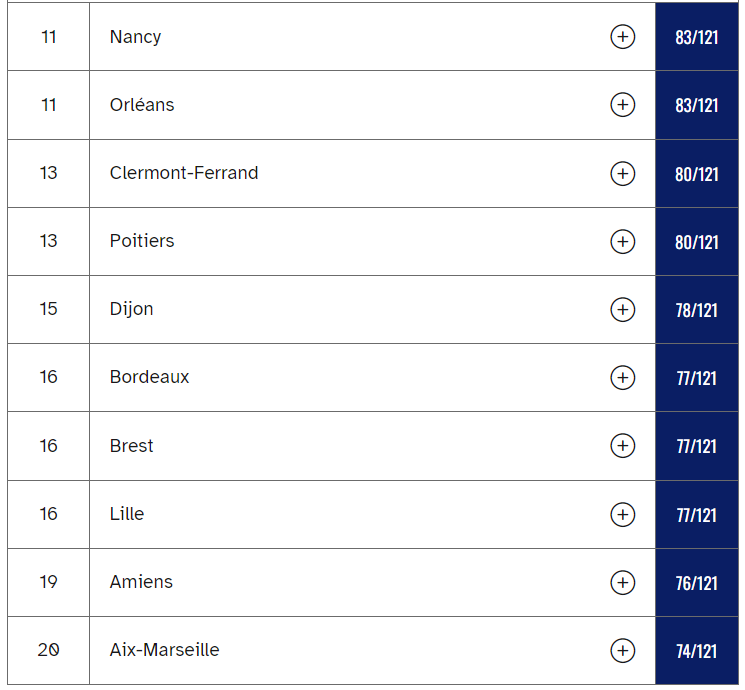Click the Amiens score 76/121
Screen dimensions: 745x690
click(696, 583)
